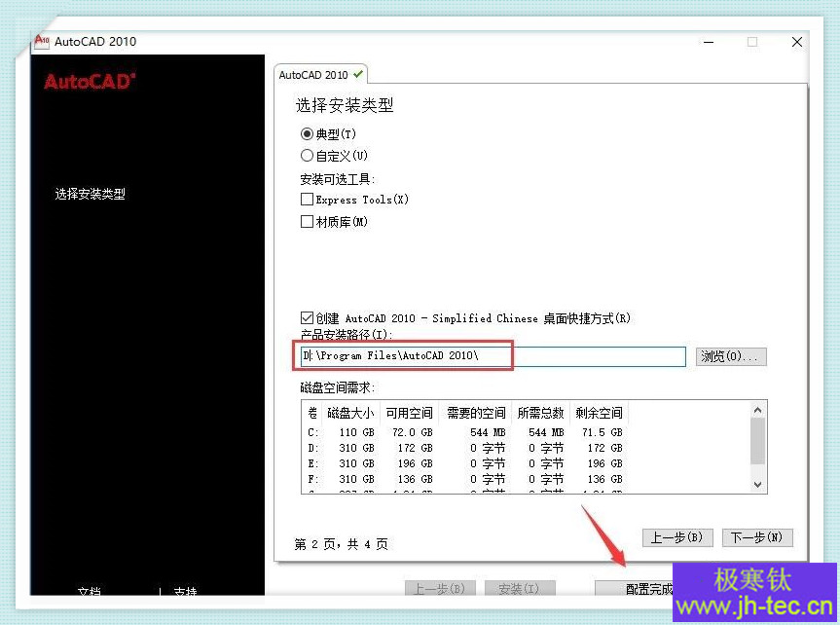The height and width of the screenshot is (625, 840).
Task: Close the AutoCAD 2010 installer window
Action: point(796,42)
